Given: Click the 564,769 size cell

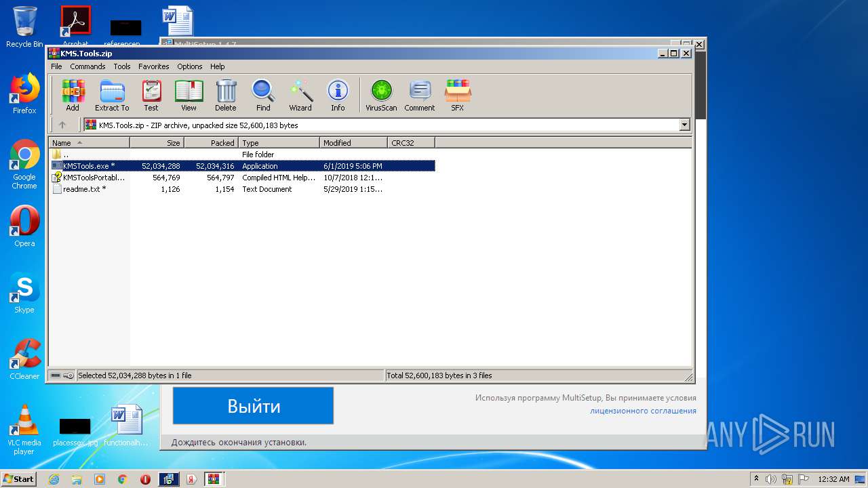Looking at the screenshot, I should pos(166,178).
